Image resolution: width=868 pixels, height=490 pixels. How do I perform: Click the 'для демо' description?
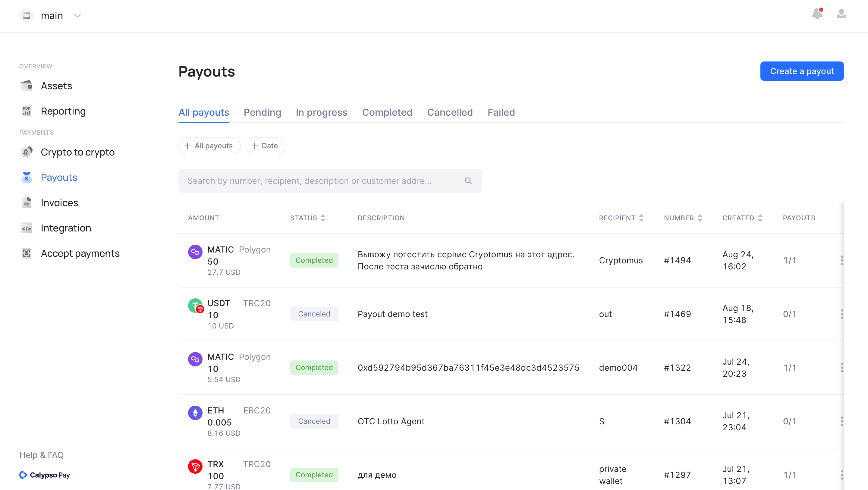coord(377,475)
